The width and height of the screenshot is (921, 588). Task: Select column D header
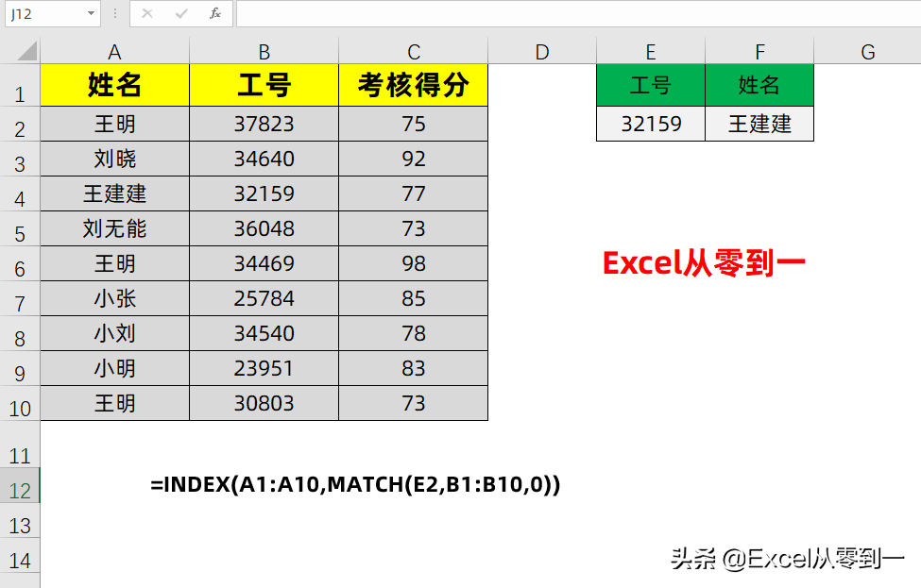pyautogui.click(x=542, y=52)
